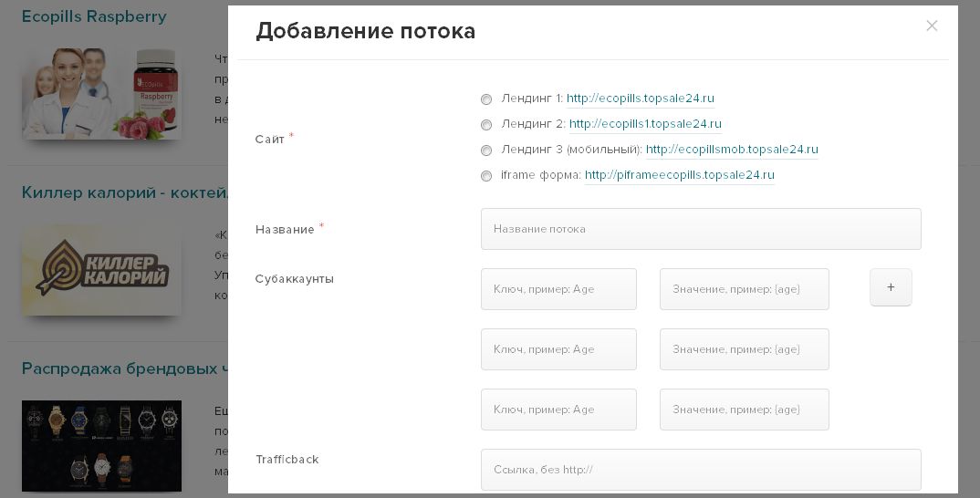The width and height of the screenshot is (980, 498).
Task: Open the piframeecopills.topsale24.ru link
Action: (679, 175)
